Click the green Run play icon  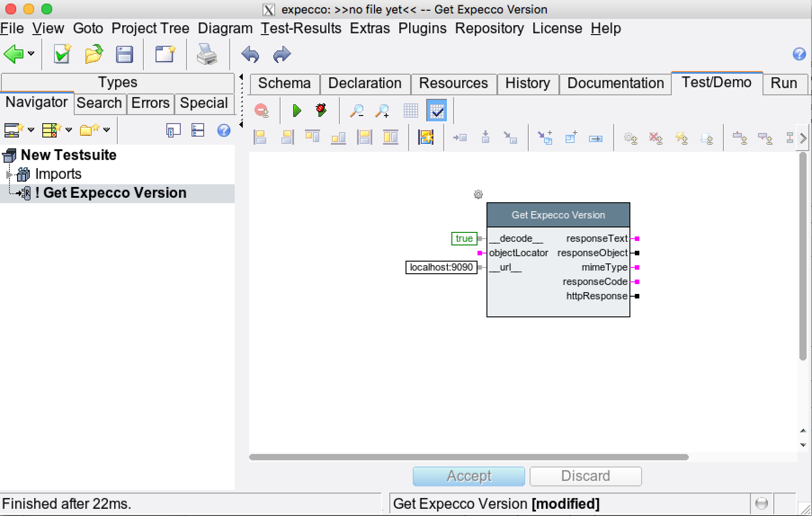click(x=297, y=111)
